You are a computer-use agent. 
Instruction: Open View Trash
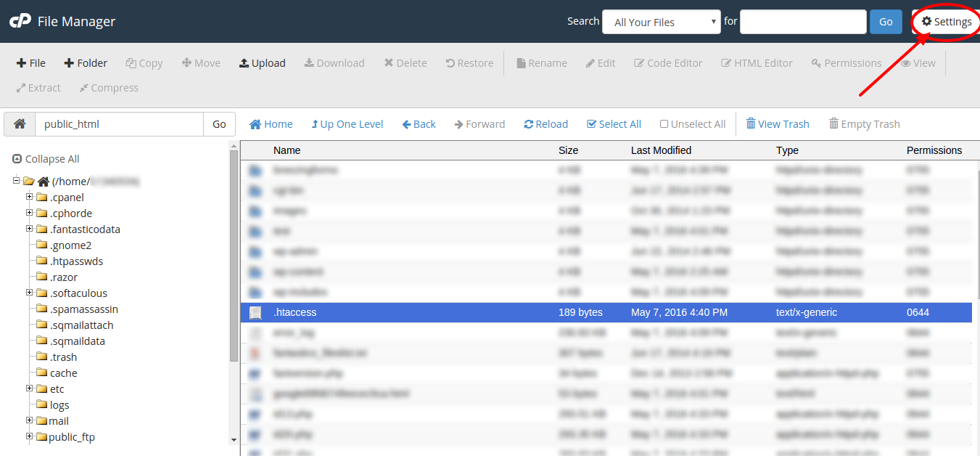pos(777,123)
